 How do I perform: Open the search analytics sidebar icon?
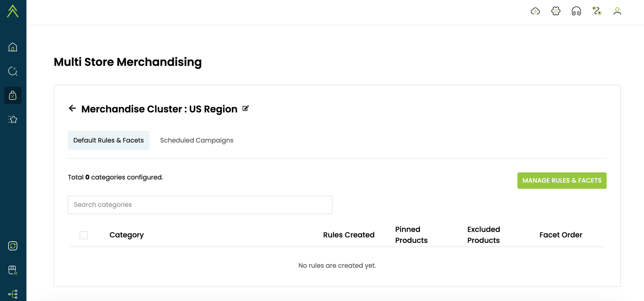click(x=13, y=71)
